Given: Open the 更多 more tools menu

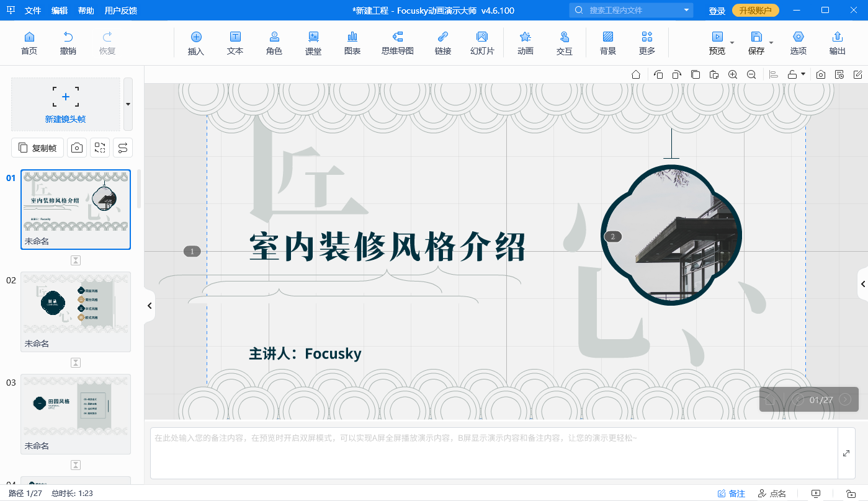Looking at the screenshot, I should [x=647, y=43].
